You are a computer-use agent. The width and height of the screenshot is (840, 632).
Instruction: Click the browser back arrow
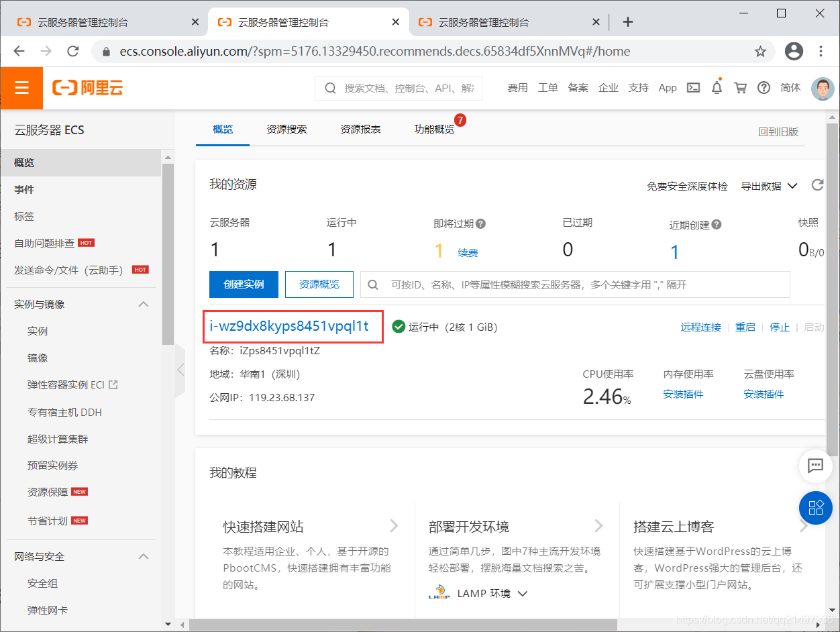click(x=19, y=52)
